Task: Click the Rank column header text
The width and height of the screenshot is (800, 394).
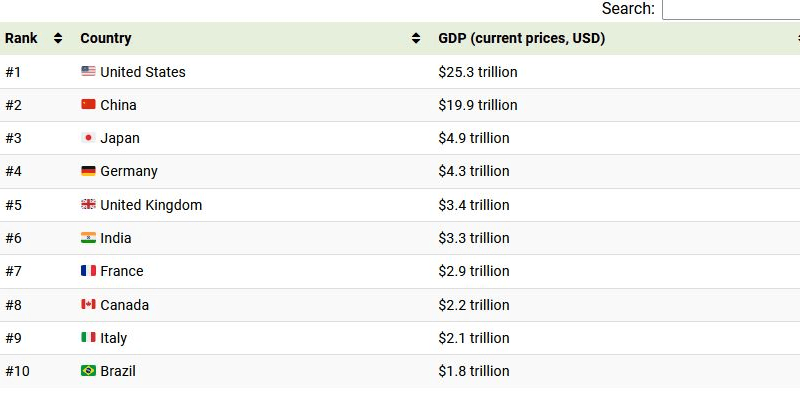Action: click(x=21, y=38)
